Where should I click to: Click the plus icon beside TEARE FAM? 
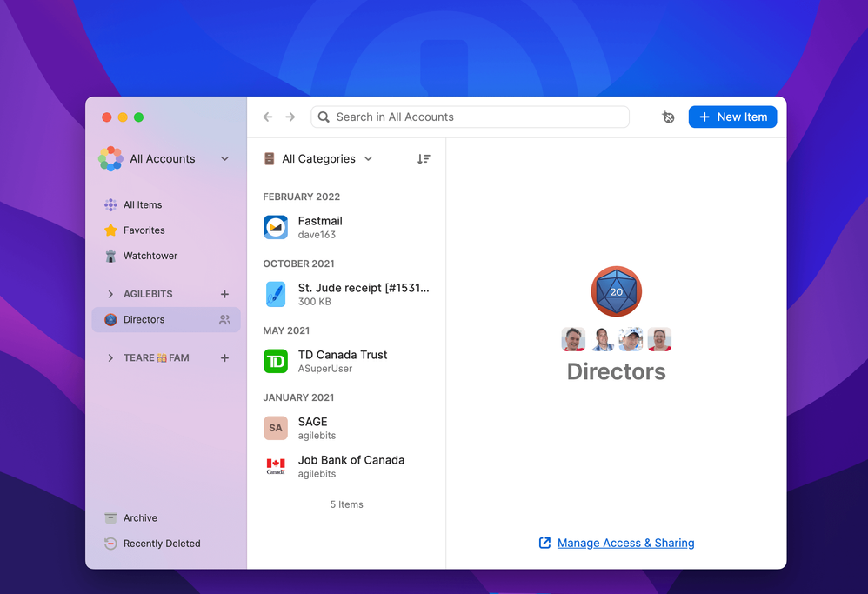click(224, 357)
